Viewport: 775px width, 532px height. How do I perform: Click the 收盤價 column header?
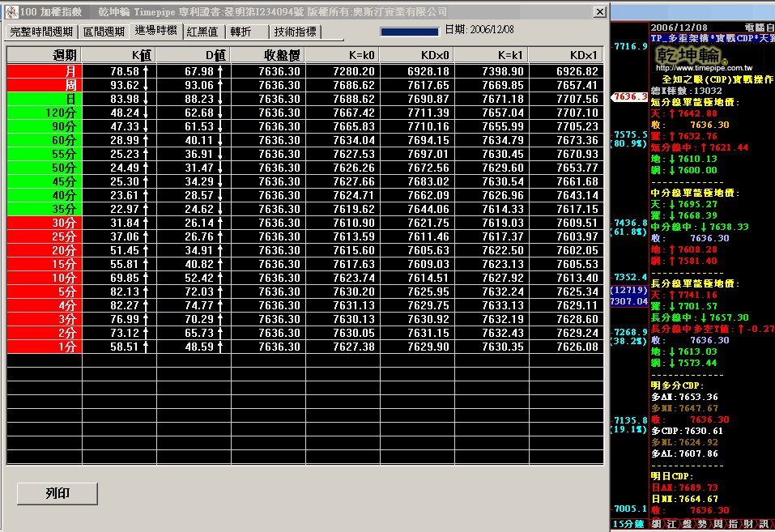pyautogui.click(x=268, y=54)
